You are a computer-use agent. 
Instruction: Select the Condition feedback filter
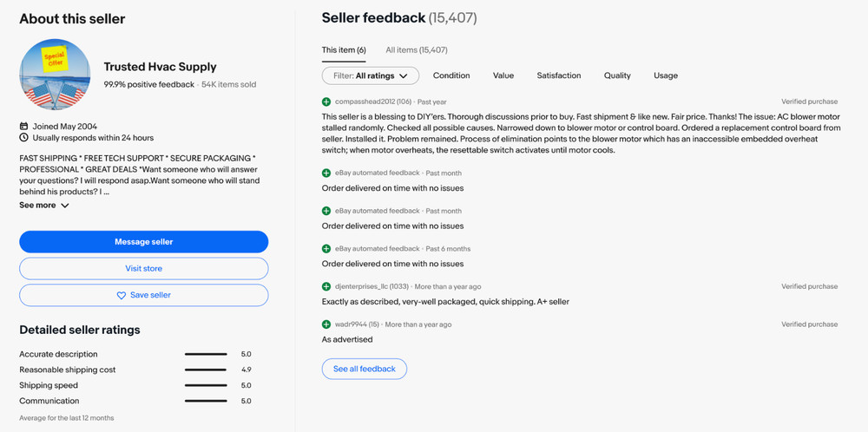point(451,75)
